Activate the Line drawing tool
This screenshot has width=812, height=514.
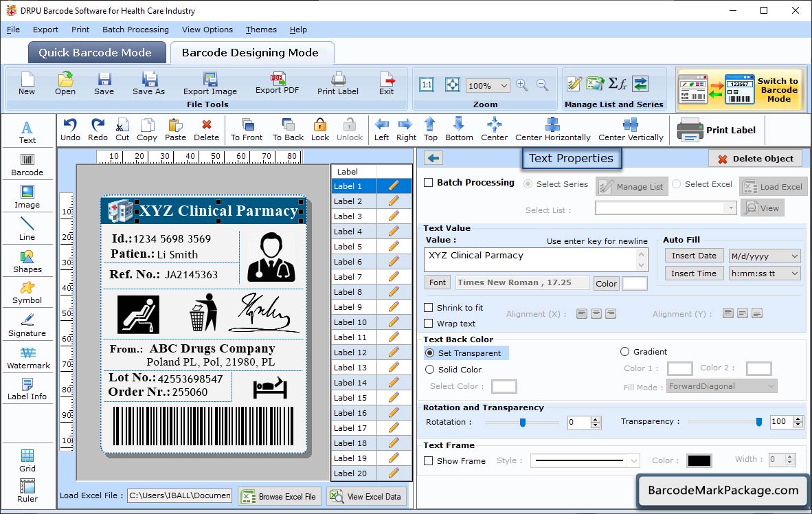(27, 229)
